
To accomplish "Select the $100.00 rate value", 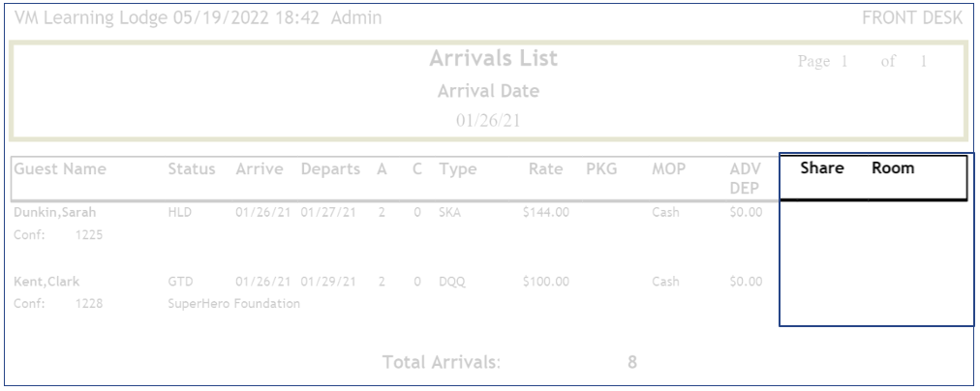I will point(545,282).
